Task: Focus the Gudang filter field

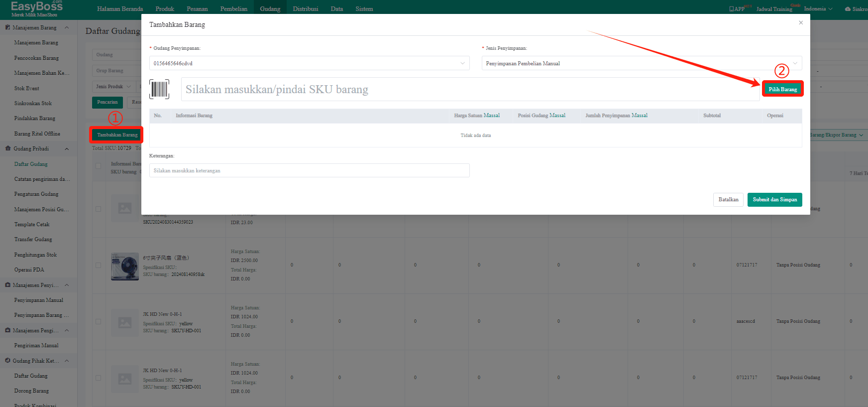Action: (x=117, y=55)
